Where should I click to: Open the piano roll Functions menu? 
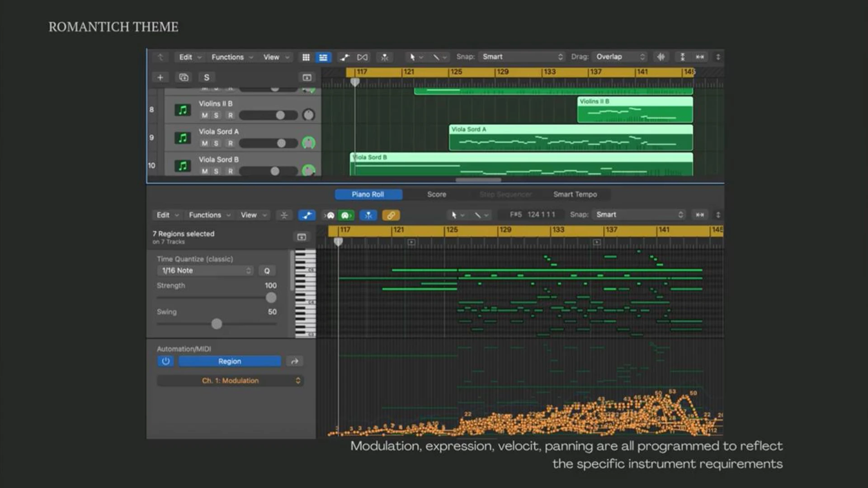(x=209, y=215)
